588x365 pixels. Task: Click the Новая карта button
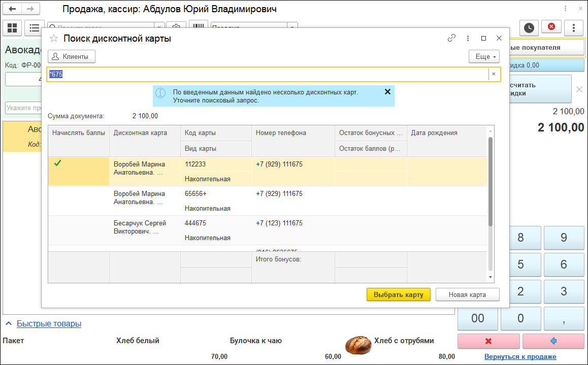pos(467,294)
